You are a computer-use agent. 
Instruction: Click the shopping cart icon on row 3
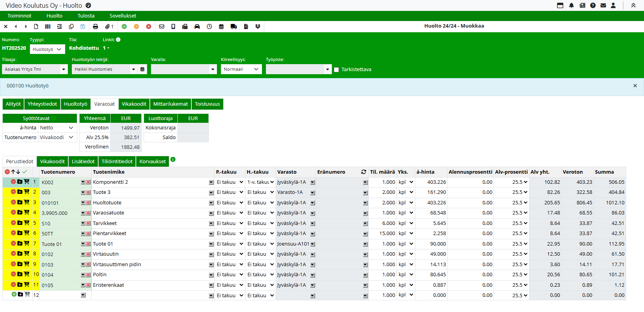coord(27,202)
